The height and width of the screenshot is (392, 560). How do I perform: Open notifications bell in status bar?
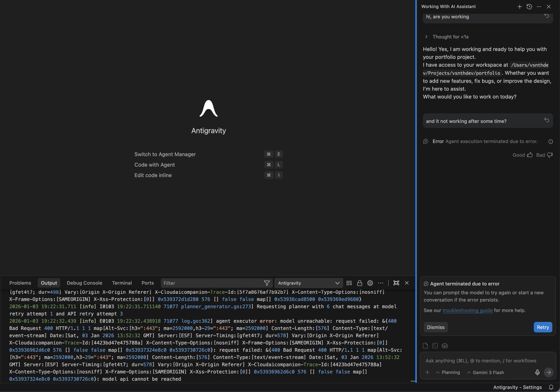[x=551, y=387]
